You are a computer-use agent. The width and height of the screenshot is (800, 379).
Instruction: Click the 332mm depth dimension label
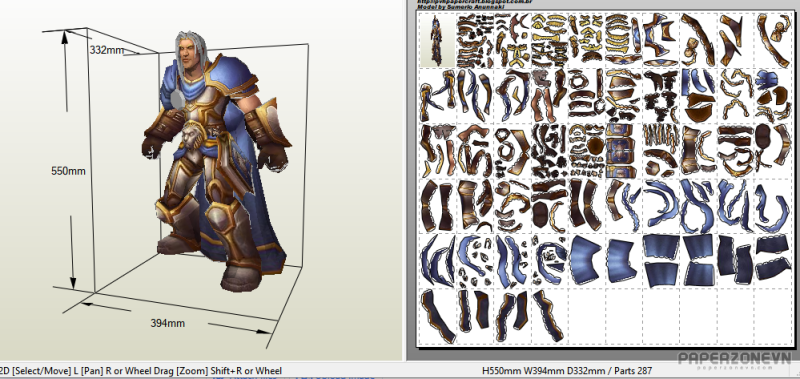pyautogui.click(x=107, y=50)
